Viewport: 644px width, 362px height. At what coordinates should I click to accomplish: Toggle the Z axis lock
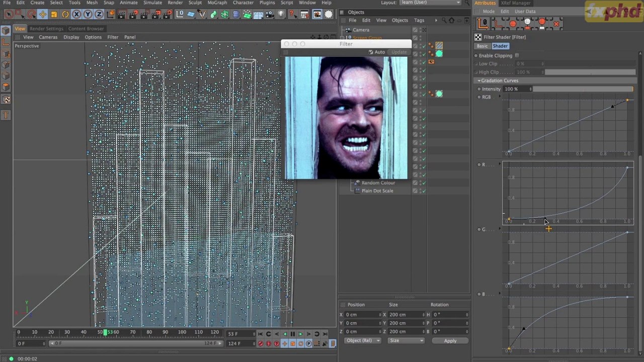(99, 14)
